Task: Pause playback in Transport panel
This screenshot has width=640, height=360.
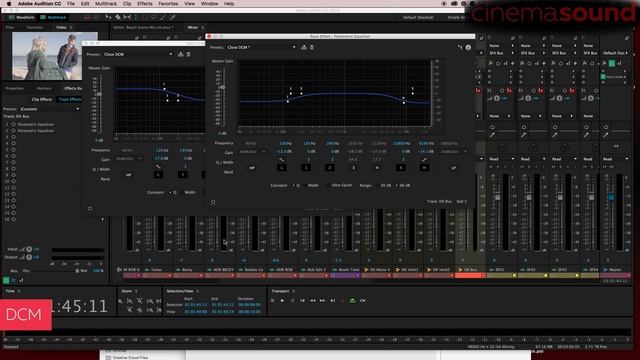Action: coord(292,301)
